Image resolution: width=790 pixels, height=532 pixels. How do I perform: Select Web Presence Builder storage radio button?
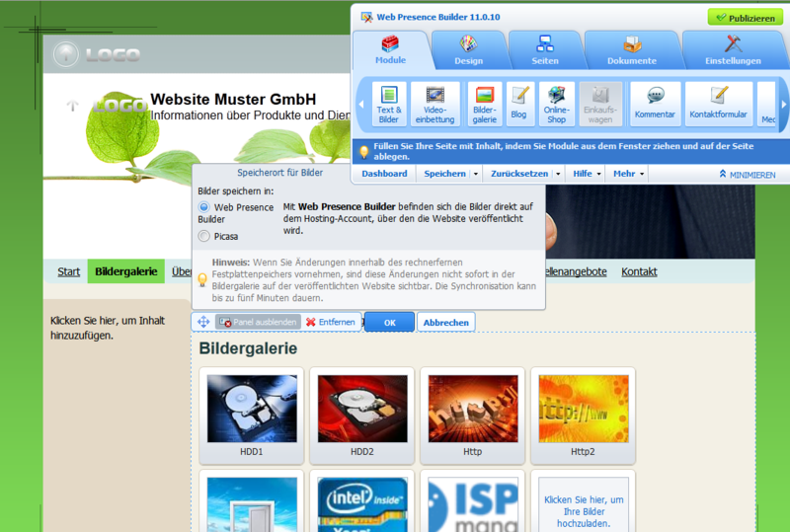tap(204, 207)
